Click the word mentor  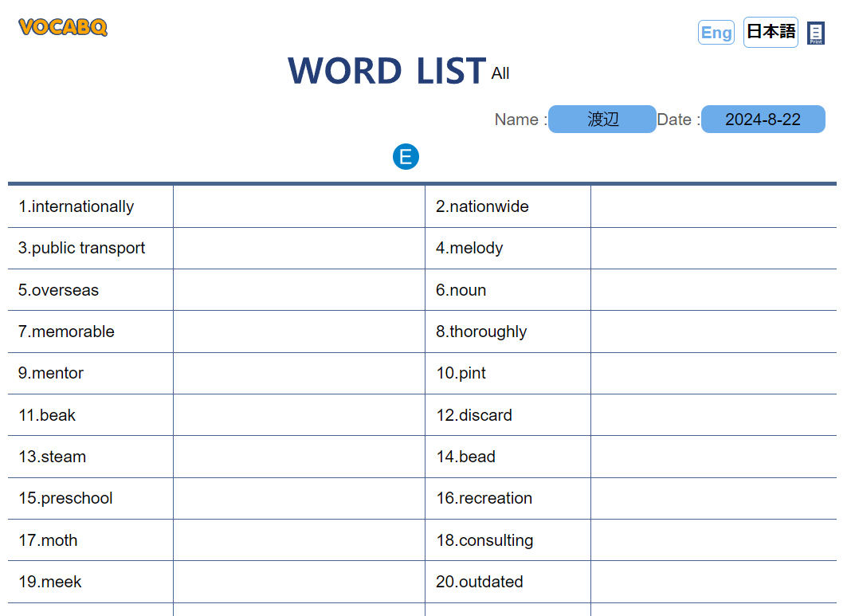[51, 374]
